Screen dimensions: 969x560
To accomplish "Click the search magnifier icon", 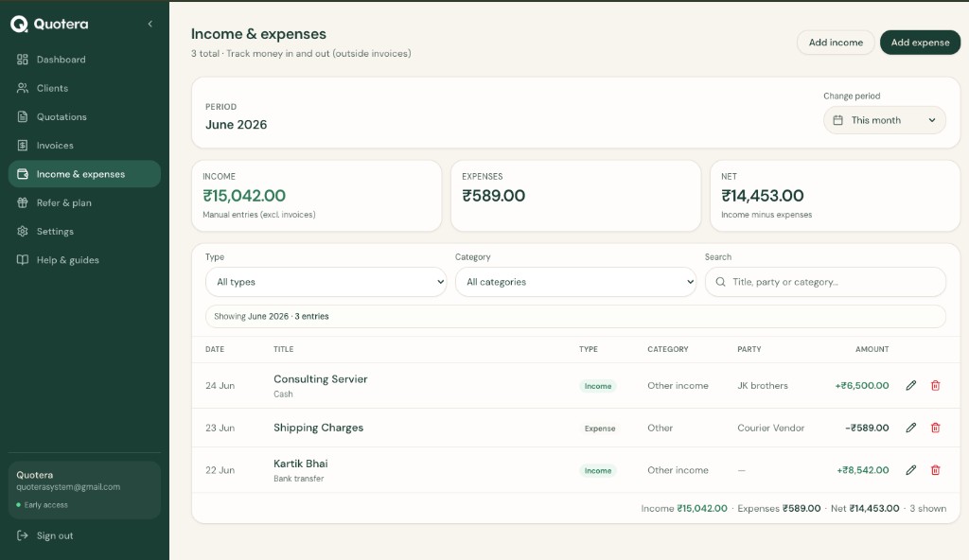I will coord(720,282).
